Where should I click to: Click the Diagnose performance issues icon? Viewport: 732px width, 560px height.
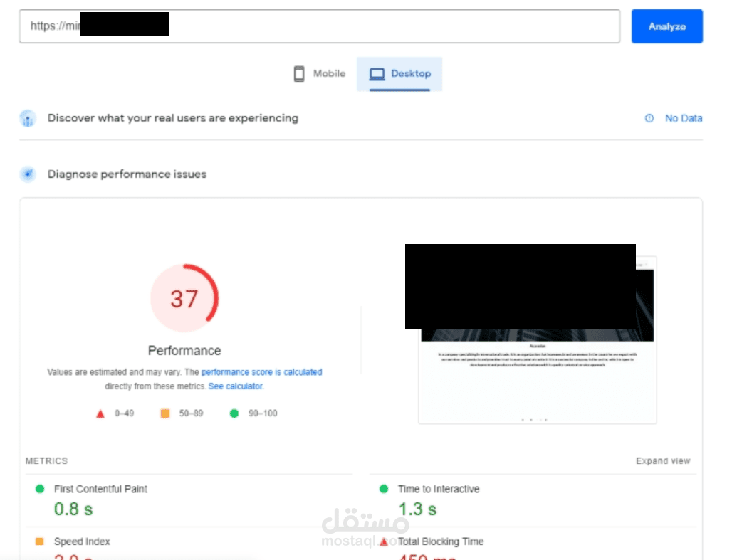tap(28, 174)
